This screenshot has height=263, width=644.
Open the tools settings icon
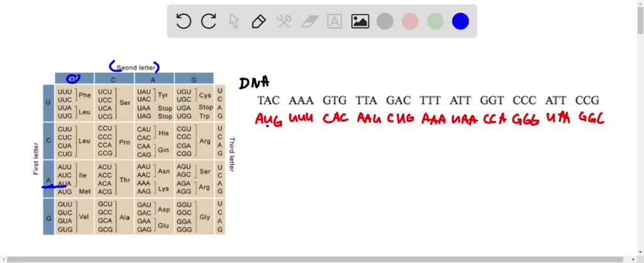284,21
